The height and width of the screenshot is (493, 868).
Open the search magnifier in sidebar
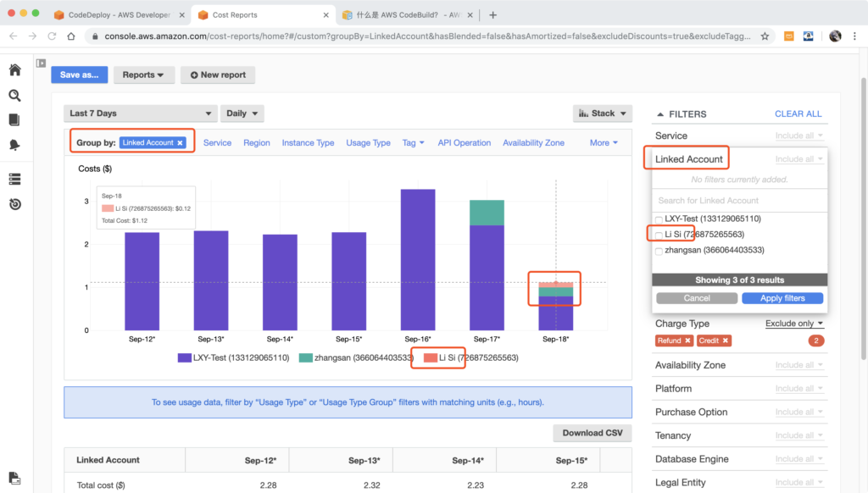[x=15, y=96]
